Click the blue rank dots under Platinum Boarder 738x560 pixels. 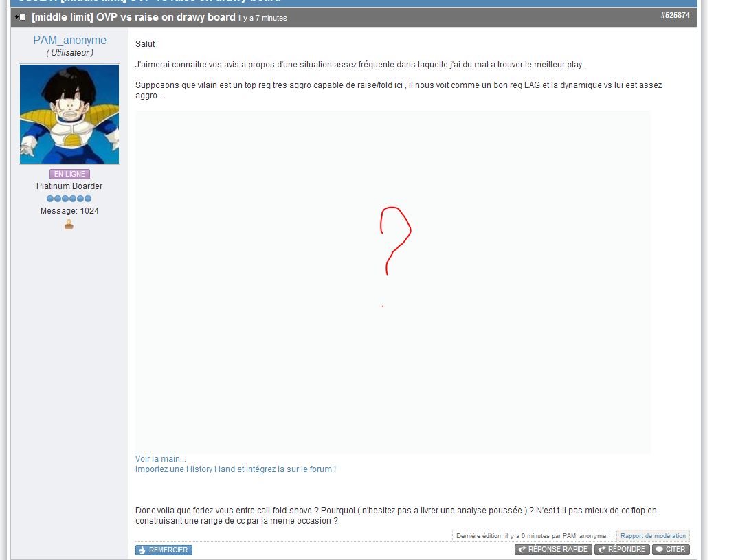[x=69, y=199]
